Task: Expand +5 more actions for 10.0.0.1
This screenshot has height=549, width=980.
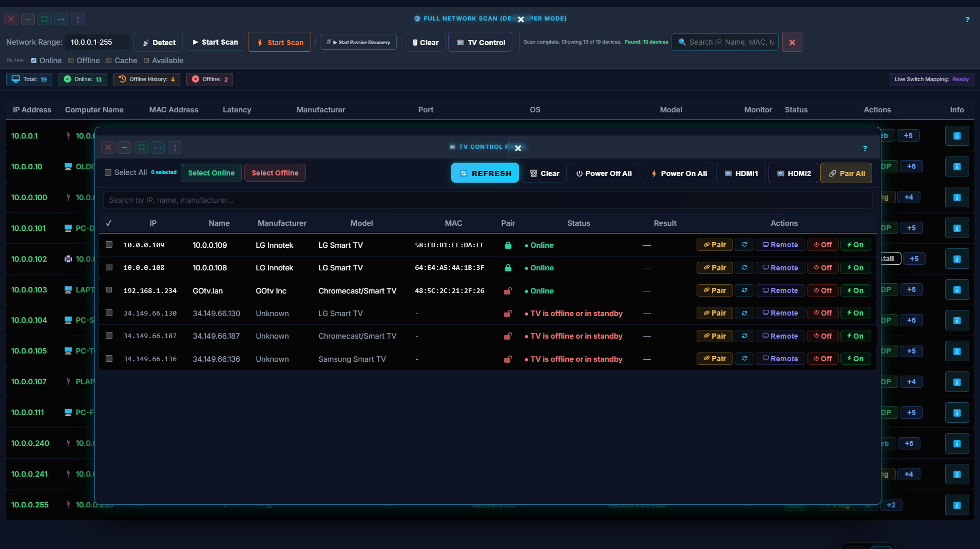Action: pos(908,136)
